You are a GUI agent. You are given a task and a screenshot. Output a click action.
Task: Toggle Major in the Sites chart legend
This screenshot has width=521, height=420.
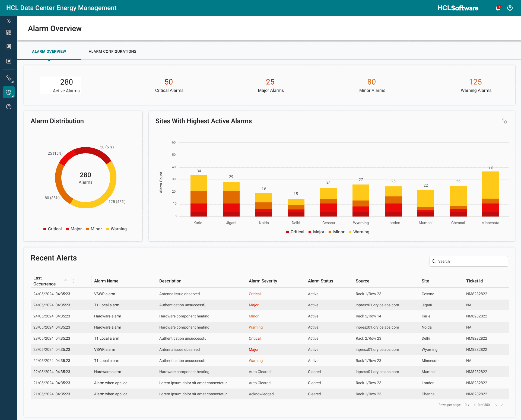[x=316, y=232]
